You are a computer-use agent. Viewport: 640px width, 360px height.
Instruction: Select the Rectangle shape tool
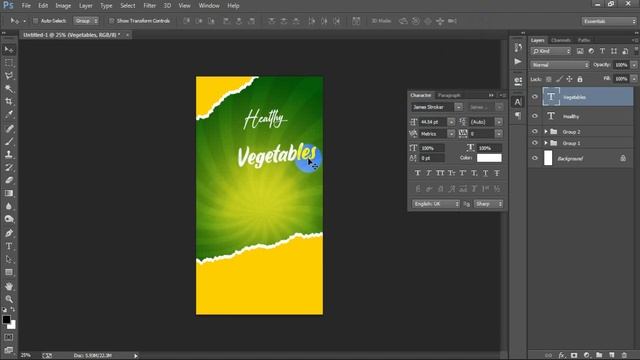(x=9, y=272)
